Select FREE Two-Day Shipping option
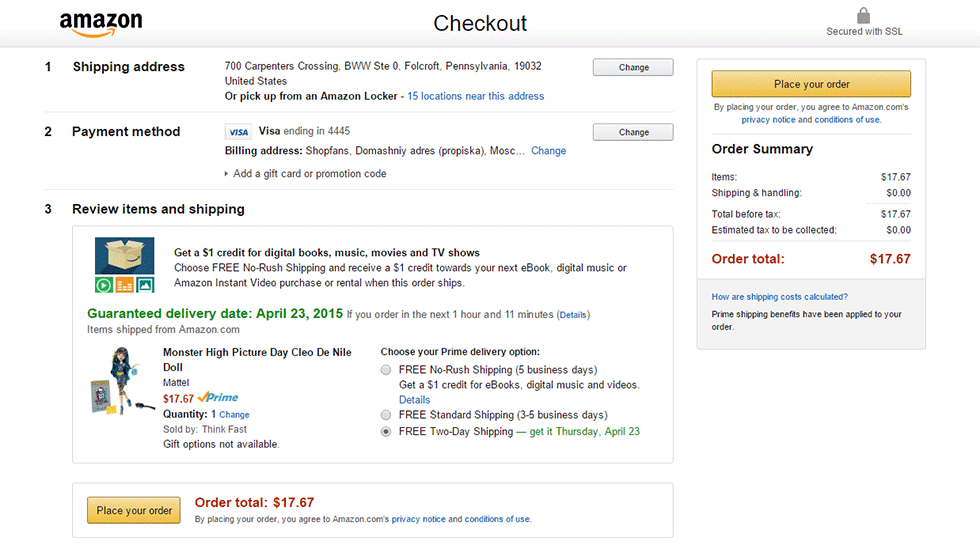This screenshot has height=545, width=980. 386,432
